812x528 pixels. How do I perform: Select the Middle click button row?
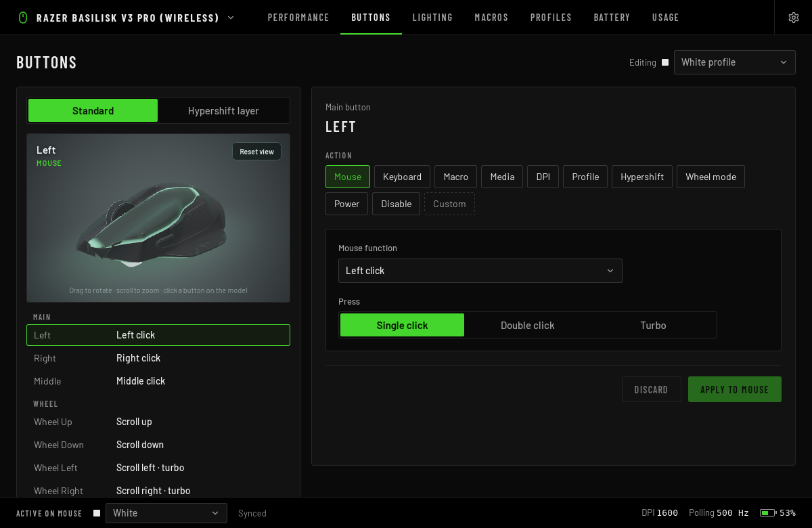(158, 381)
